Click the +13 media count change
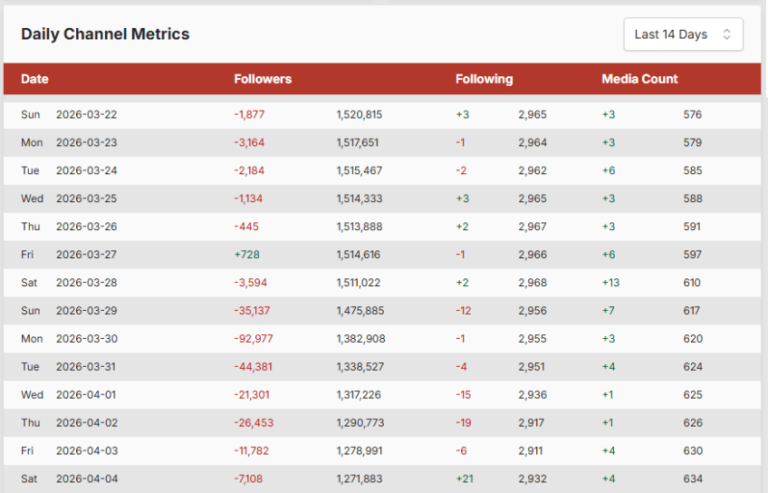 pyautogui.click(x=610, y=283)
